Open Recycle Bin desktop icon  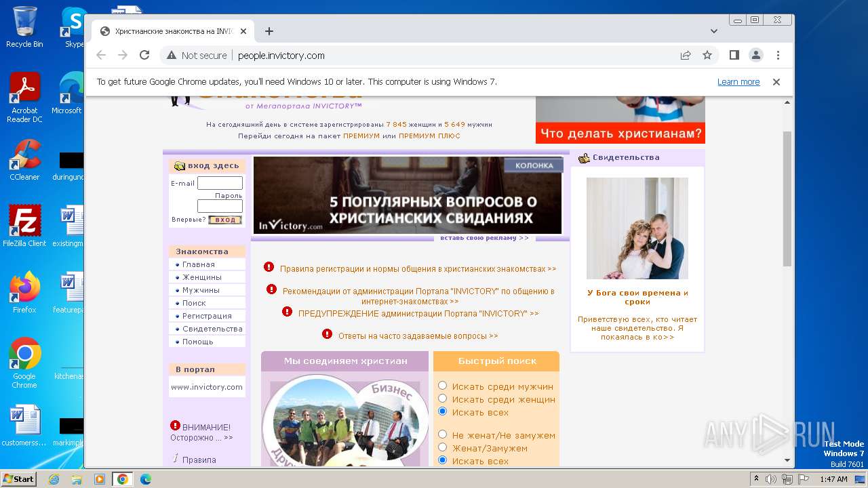24,27
